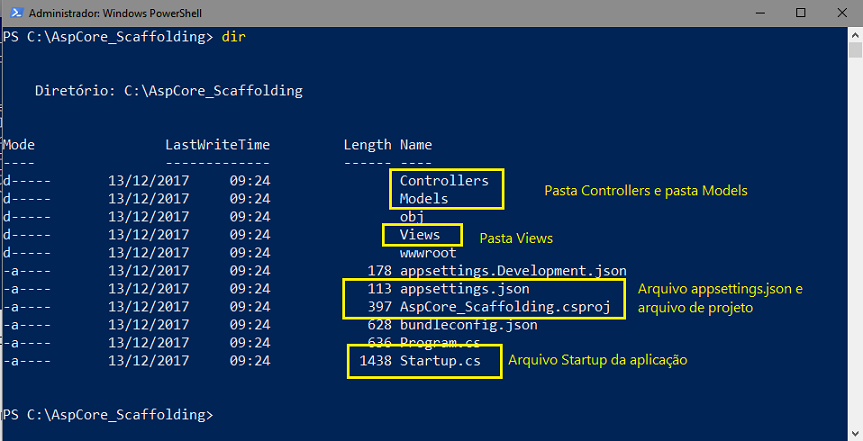Click bundleconfig.json file name
This screenshot has height=441, width=863.
468,325
